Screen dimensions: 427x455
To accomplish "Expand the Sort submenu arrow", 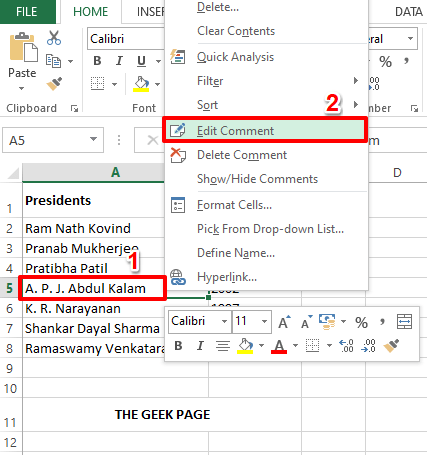I will pyautogui.click(x=356, y=104).
